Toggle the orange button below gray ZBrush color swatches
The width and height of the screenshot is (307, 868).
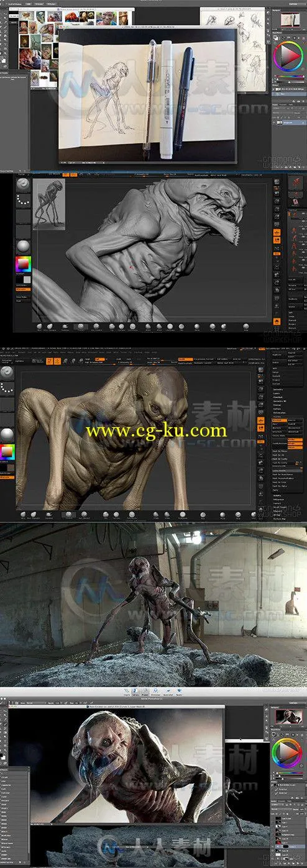click(22, 289)
